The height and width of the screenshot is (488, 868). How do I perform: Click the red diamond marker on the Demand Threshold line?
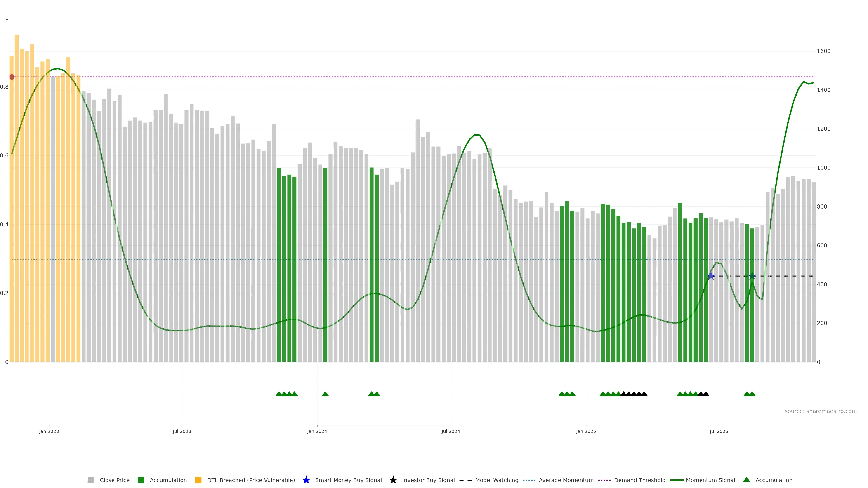pyautogui.click(x=12, y=77)
